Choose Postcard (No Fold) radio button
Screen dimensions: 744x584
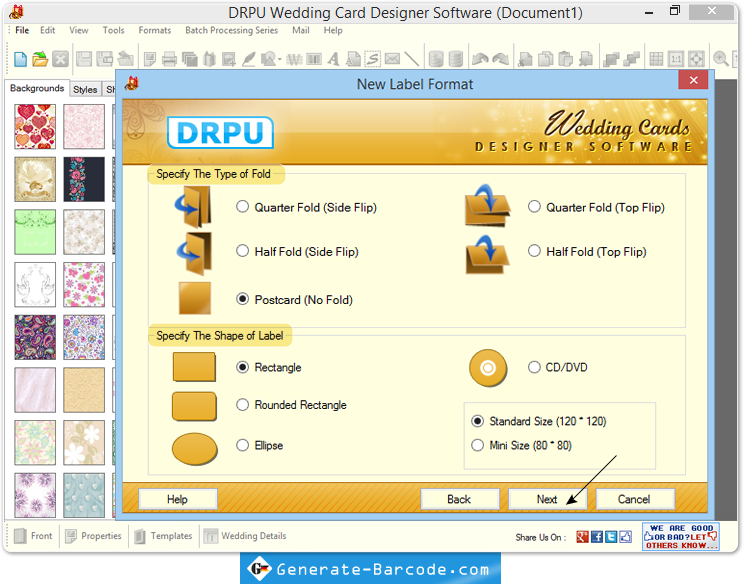point(242,299)
